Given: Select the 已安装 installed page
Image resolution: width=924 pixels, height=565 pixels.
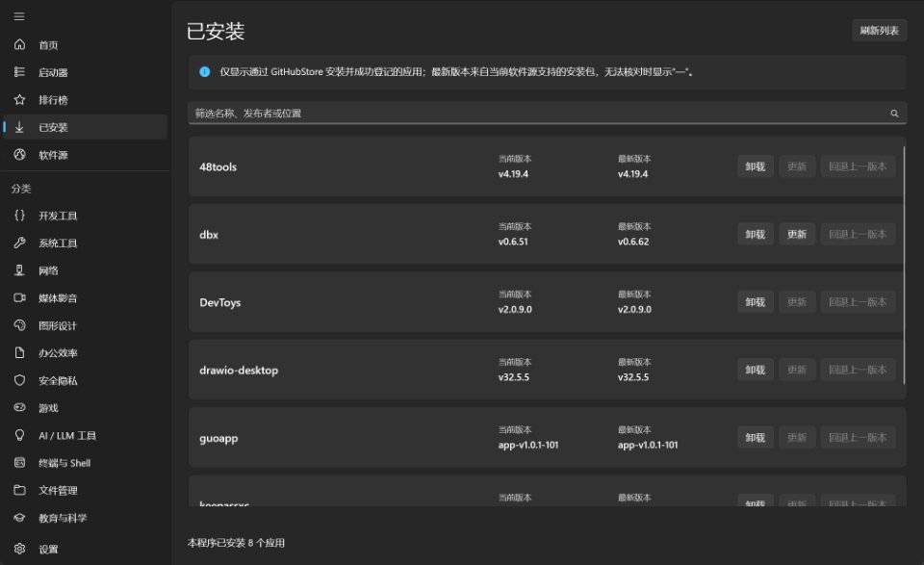Looking at the screenshot, I should click(85, 127).
